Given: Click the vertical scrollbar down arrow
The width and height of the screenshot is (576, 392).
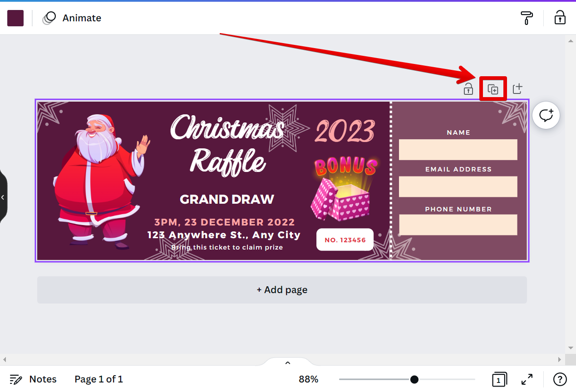Looking at the screenshot, I should [571, 348].
